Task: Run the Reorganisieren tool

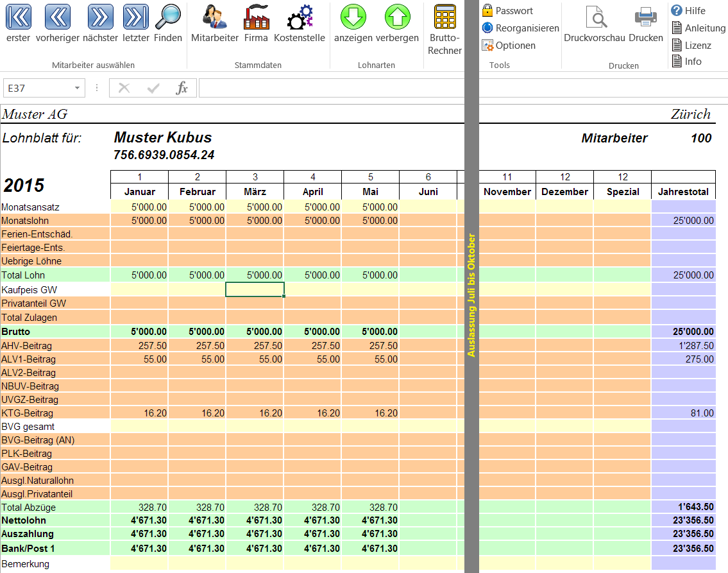Action: click(520, 28)
